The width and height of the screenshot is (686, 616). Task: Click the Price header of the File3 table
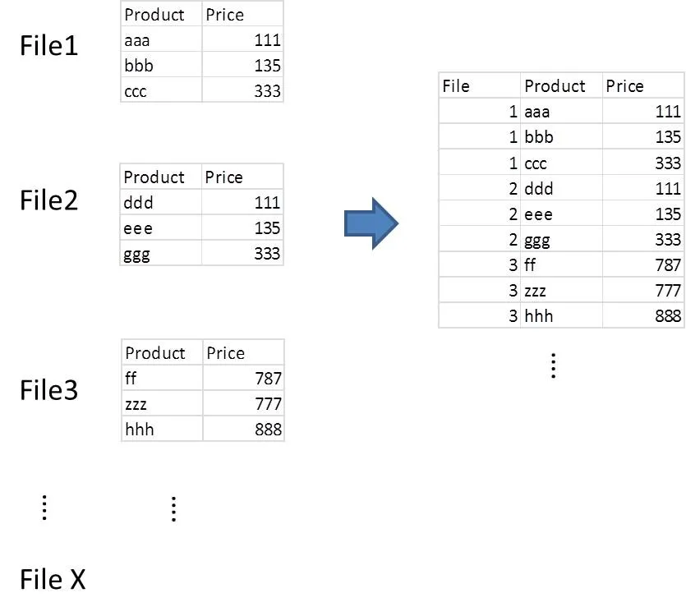pos(244,352)
